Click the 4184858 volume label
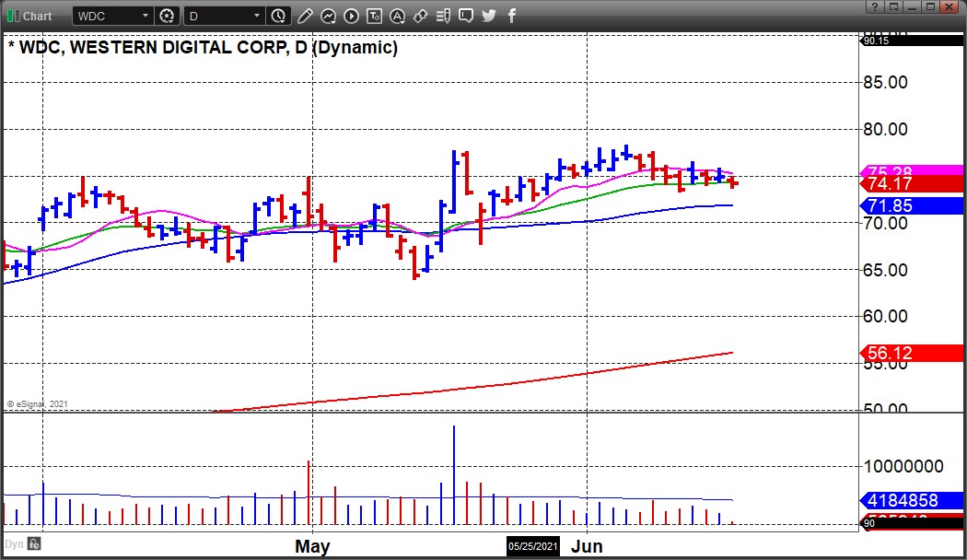Image resolution: width=967 pixels, height=560 pixels. 911,500
